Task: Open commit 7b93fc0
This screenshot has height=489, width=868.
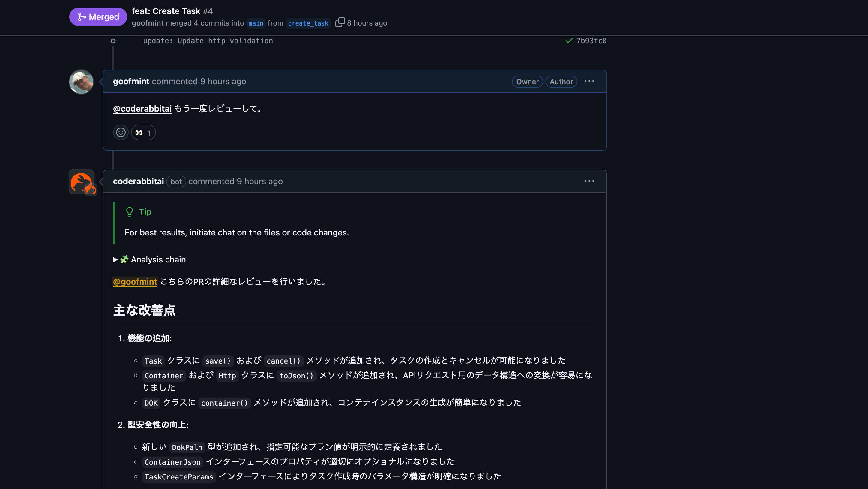Action: (591, 40)
